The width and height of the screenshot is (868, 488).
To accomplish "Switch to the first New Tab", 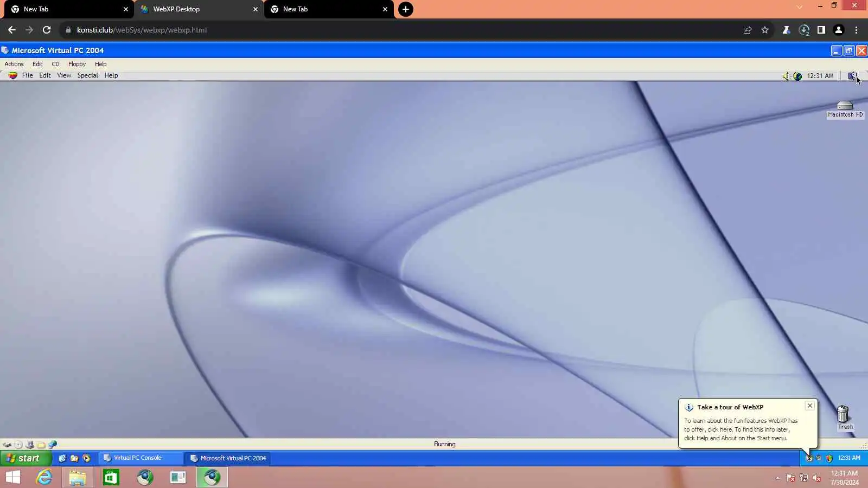I will point(68,9).
